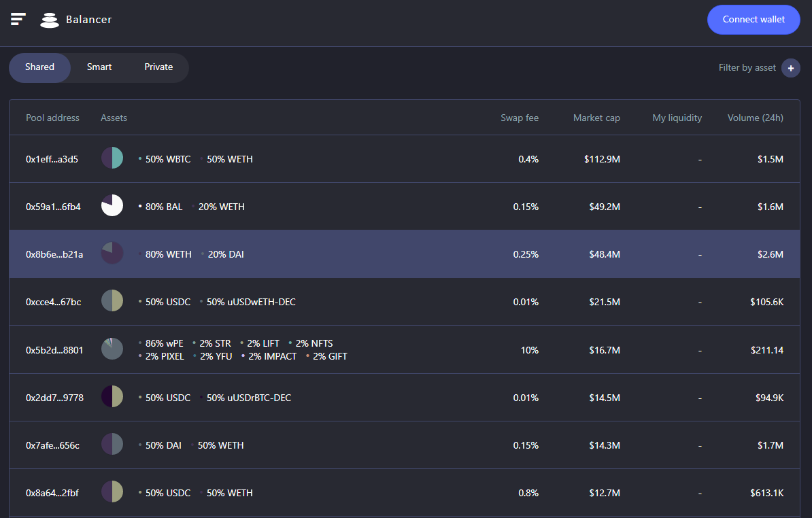Viewport: 812px width, 518px height.
Task: Click the $613.1K volume value
Action: click(767, 493)
